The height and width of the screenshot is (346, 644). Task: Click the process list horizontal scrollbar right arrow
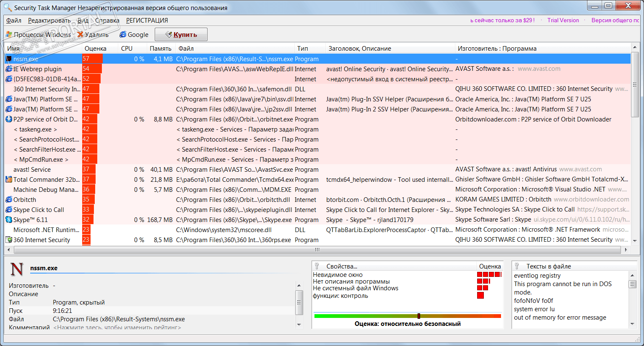(626, 250)
